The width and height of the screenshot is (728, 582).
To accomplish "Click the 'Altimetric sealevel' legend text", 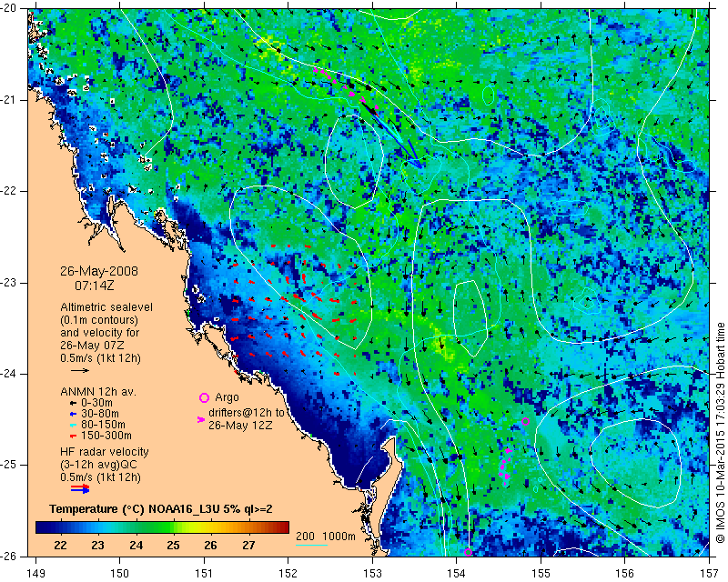I will coord(106,307).
